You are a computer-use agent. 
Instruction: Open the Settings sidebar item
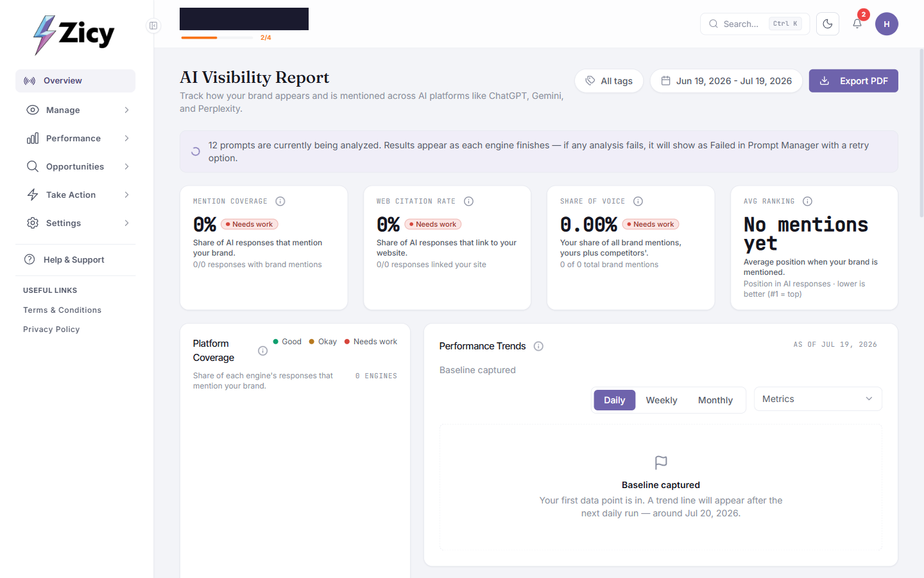click(x=75, y=223)
